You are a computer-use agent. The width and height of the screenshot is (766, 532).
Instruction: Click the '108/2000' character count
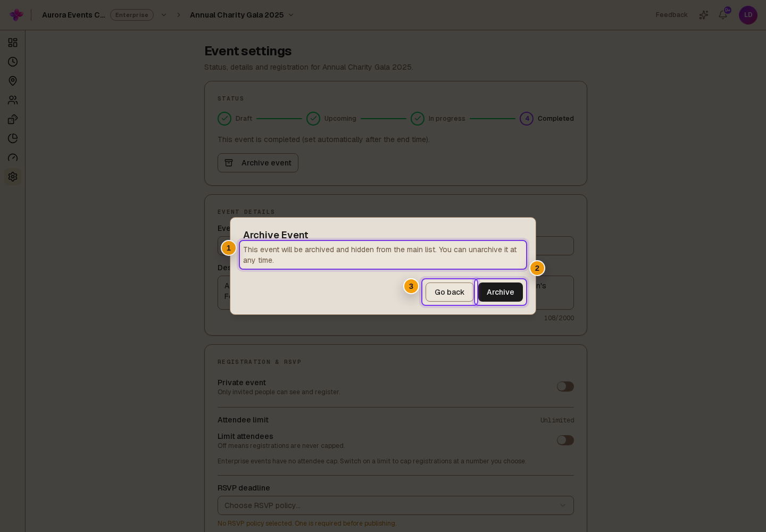(x=559, y=318)
